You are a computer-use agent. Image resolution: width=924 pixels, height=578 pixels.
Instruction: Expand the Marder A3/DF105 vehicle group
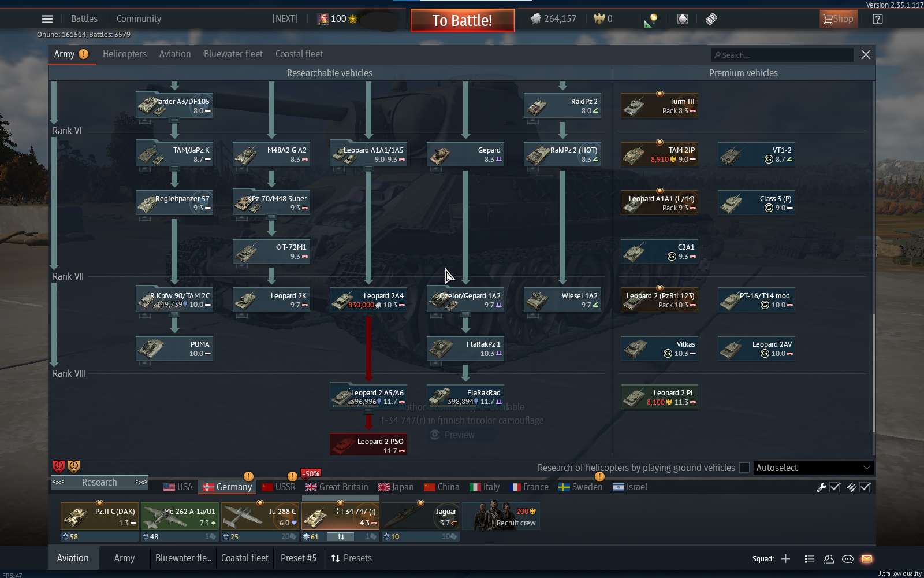click(x=174, y=120)
